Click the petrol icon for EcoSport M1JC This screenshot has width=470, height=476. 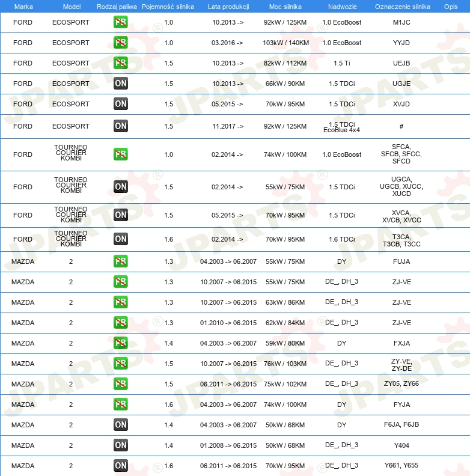tap(121, 22)
